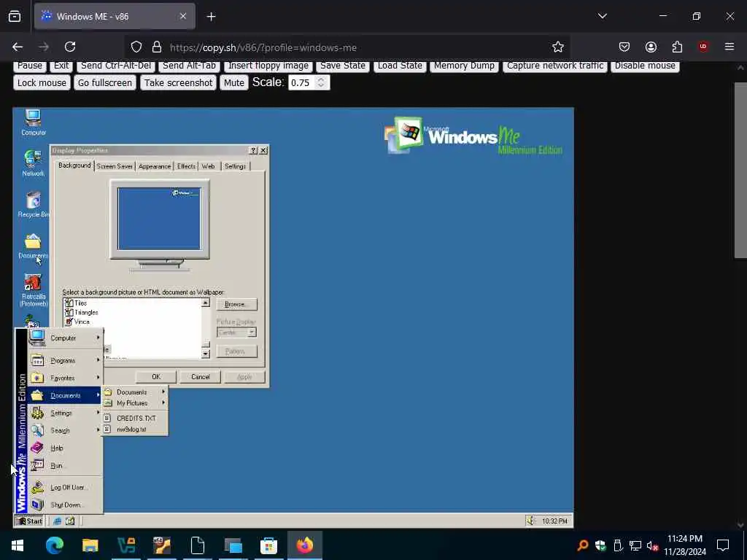Mute the emulator sound
Image resolution: width=747 pixels, height=560 pixels.
[234, 83]
